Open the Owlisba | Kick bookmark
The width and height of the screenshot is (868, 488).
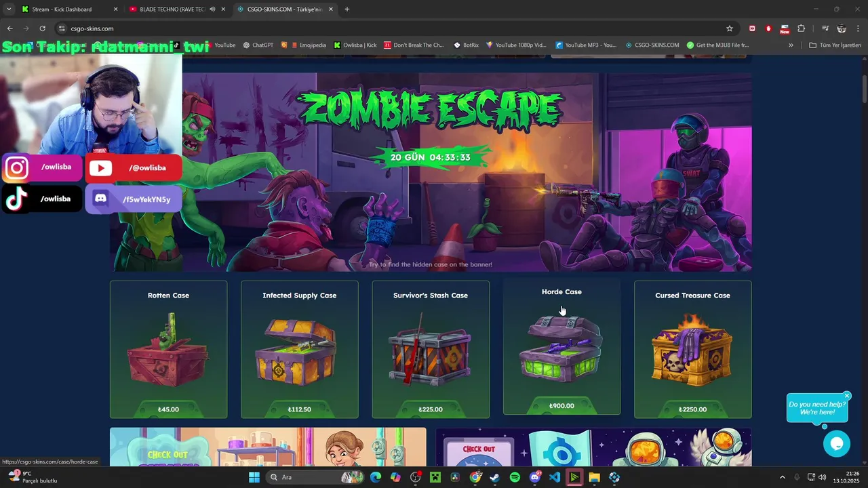point(355,45)
